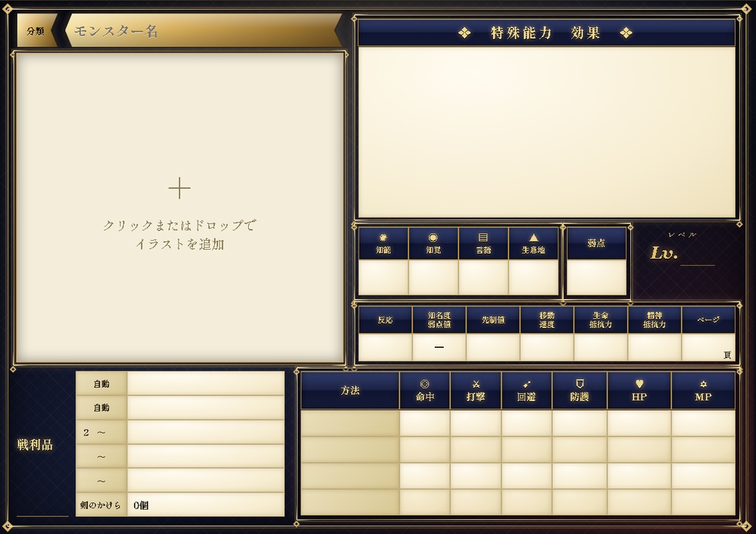
Task: Select the first row cell under HP
Action: pos(639,423)
